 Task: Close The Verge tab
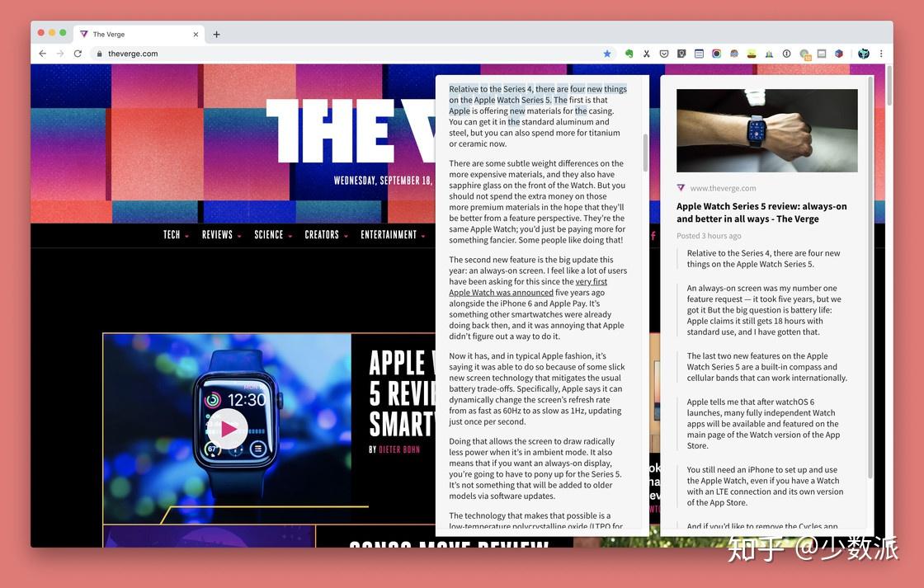[x=196, y=34]
